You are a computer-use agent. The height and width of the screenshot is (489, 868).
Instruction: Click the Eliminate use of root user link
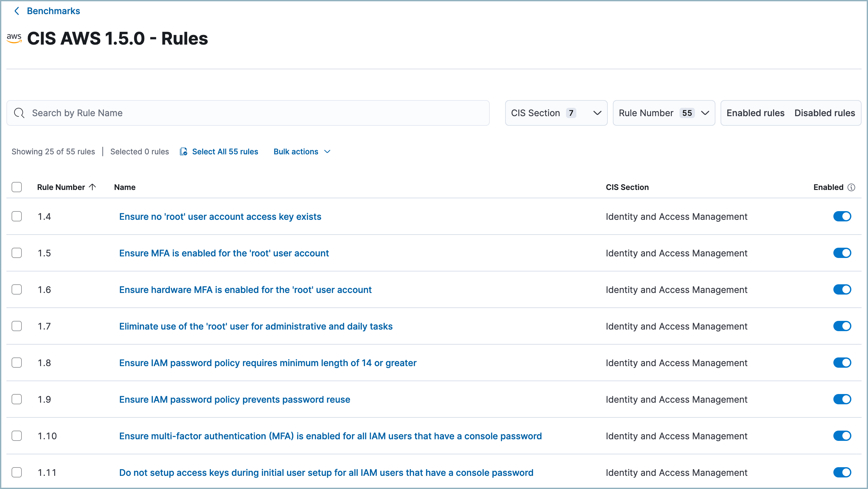[256, 326]
